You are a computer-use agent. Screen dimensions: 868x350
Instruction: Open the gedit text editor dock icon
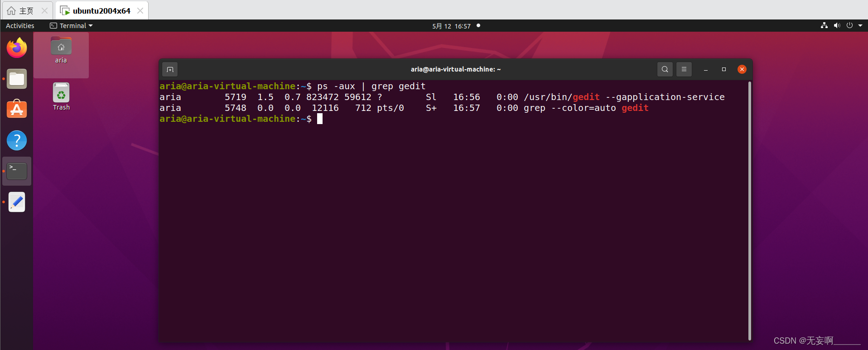tap(17, 202)
